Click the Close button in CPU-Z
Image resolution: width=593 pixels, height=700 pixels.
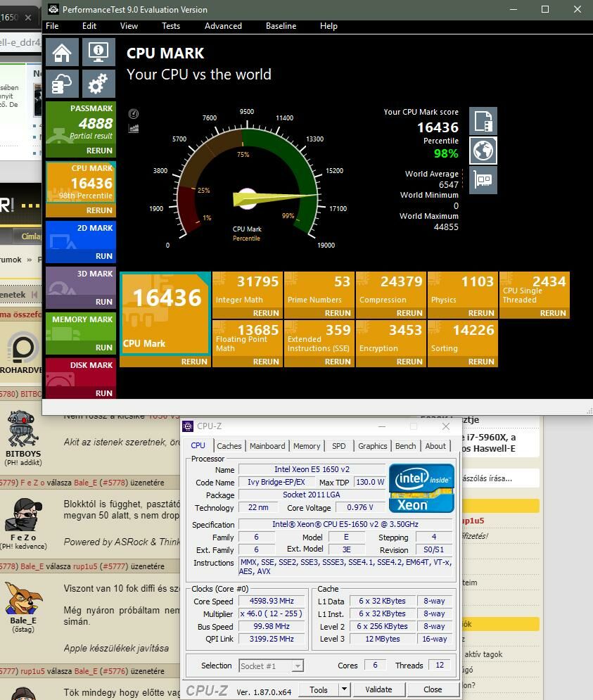[x=433, y=689]
